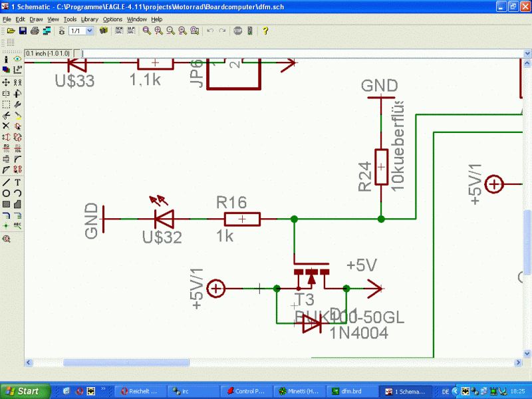Screen dimensions: 532x399
Task: Select the Junction tool with green dot
Action: [6, 225]
